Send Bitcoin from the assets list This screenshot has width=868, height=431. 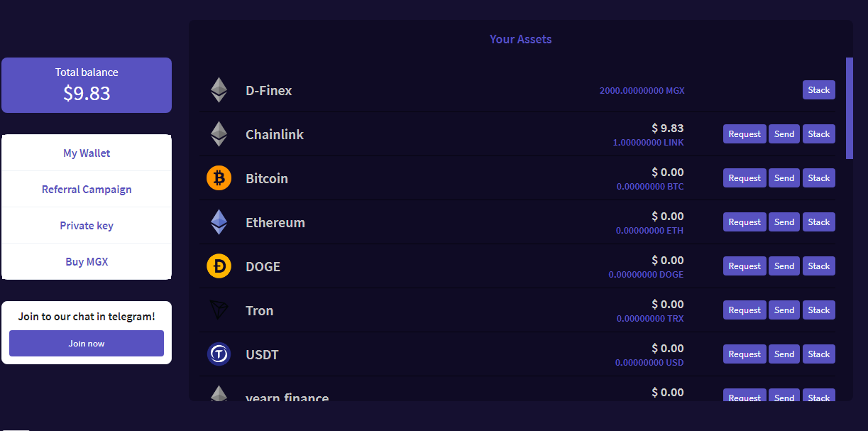tap(784, 178)
